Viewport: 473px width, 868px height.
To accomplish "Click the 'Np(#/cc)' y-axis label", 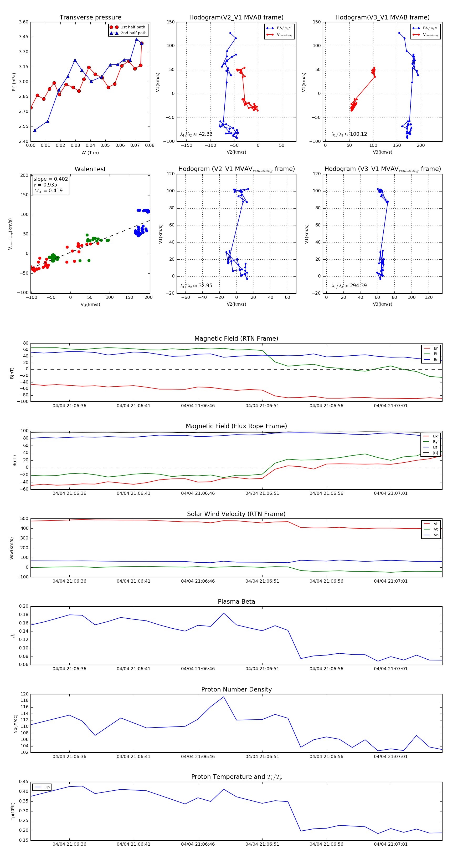I will tap(15, 724).
